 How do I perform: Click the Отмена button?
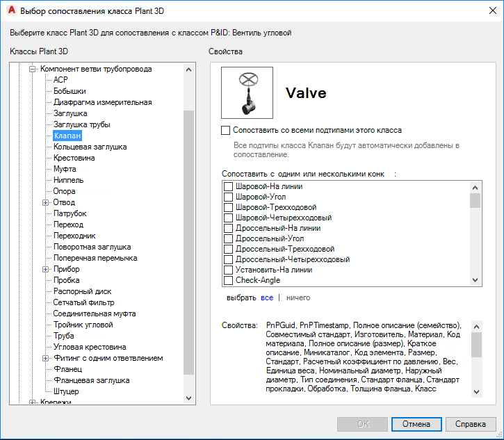(x=416, y=424)
